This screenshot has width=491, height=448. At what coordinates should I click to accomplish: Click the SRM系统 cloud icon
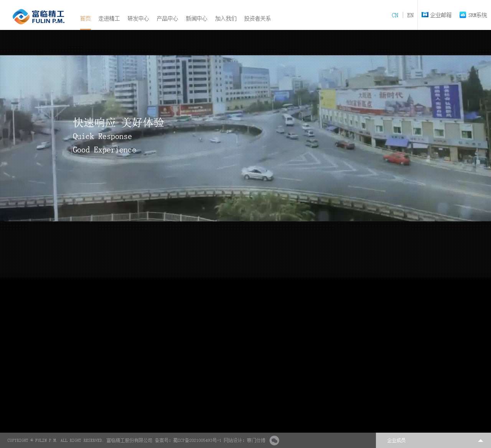coord(463,15)
